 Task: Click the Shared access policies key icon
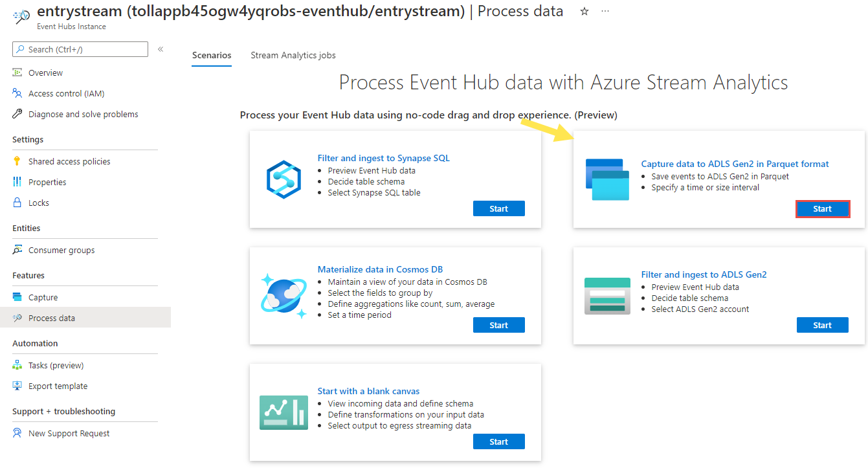[x=17, y=161]
